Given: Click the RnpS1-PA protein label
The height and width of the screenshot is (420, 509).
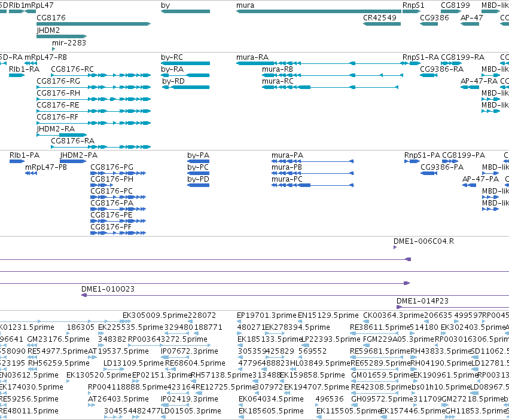Looking at the screenshot, I should tap(422, 155).
